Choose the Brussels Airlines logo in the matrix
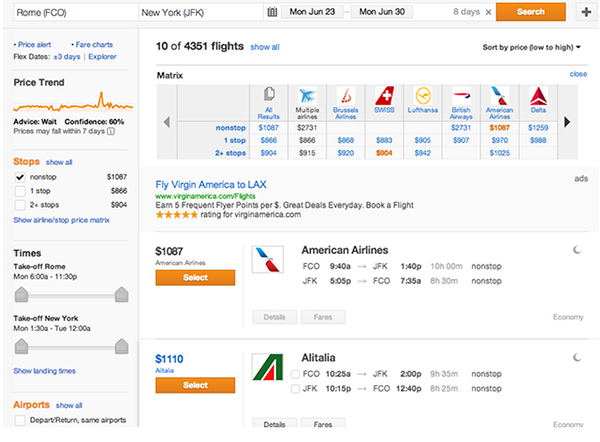 [346, 95]
